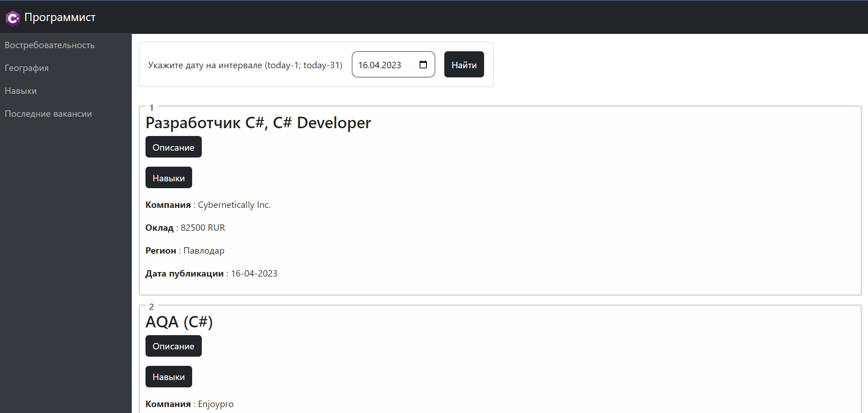Click the AQA (C#) vacancy heading
Viewport: 868px width, 413px height.
179,322
